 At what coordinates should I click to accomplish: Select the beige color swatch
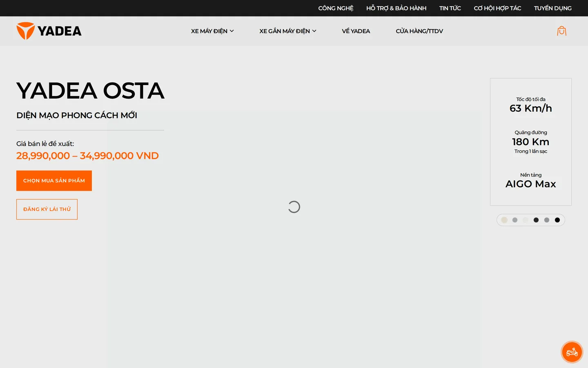[x=504, y=220]
